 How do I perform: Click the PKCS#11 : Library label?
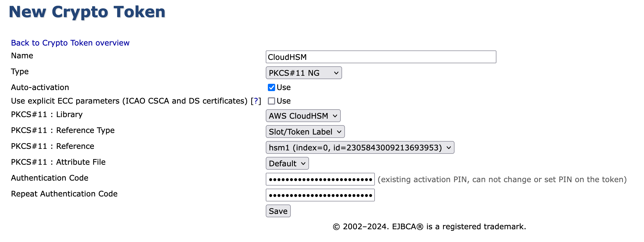[47, 114]
